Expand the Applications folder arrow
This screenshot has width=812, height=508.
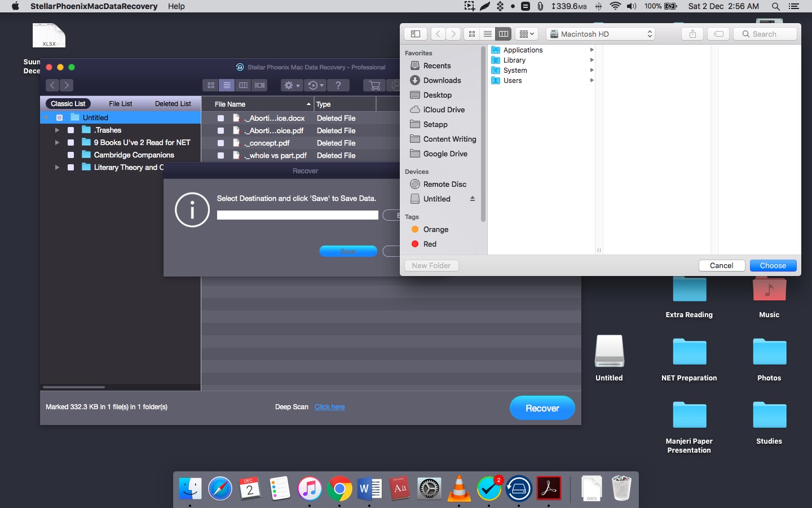pos(592,50)
